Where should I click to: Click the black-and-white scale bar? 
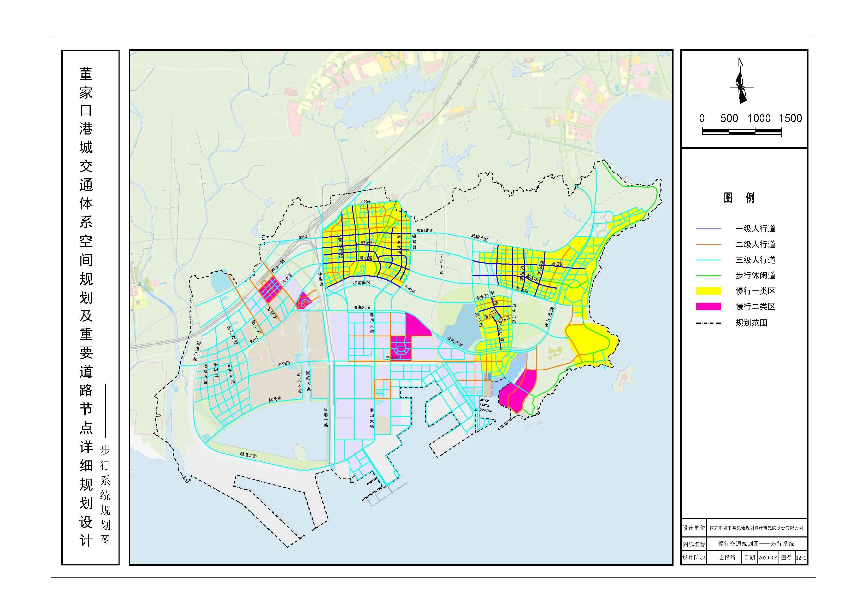[x=742, y=132]
